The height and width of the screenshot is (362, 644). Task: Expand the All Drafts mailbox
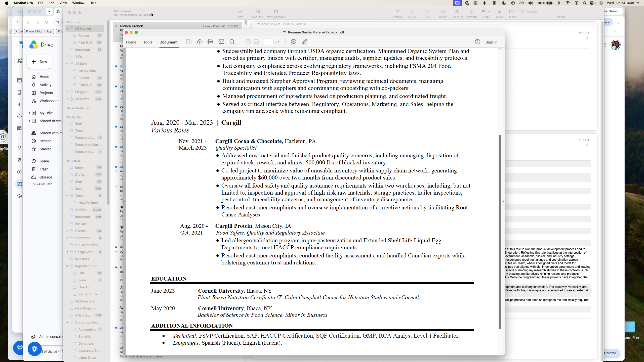tap(67, 99)
